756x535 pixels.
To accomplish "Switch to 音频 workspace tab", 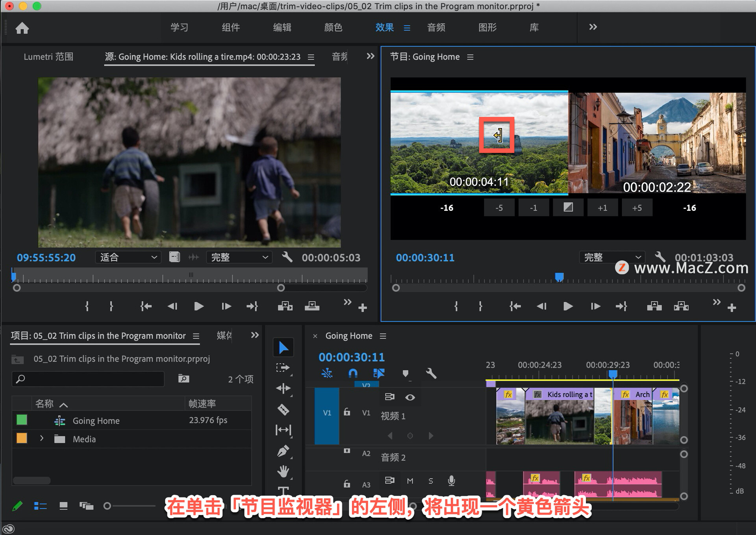I will tap(436, 28).
